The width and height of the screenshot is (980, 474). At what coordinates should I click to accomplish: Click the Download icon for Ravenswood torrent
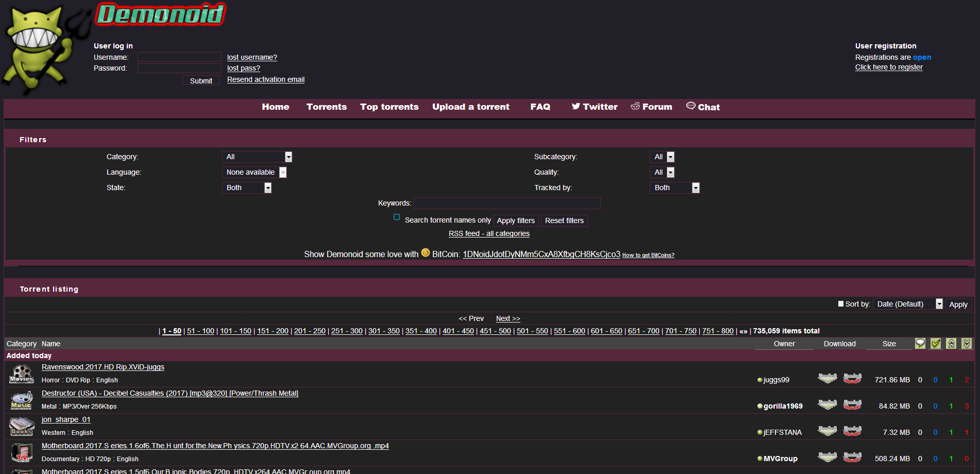tap(827, 377)
